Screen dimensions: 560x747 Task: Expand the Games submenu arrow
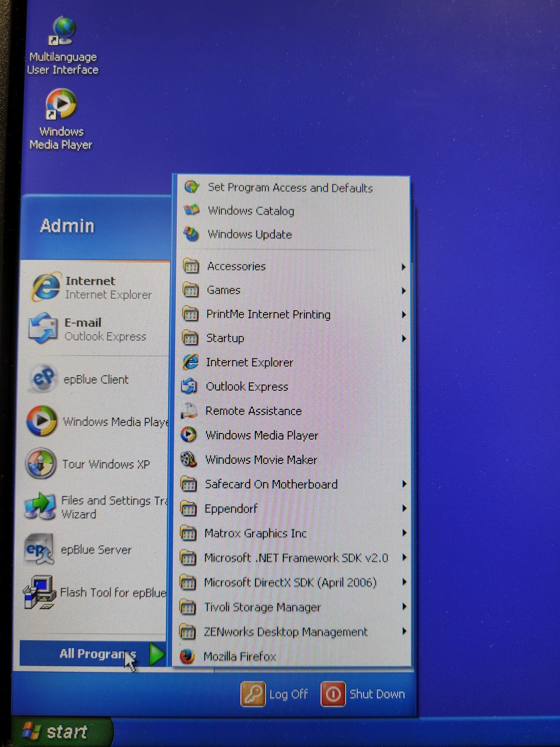pos(404,291)
